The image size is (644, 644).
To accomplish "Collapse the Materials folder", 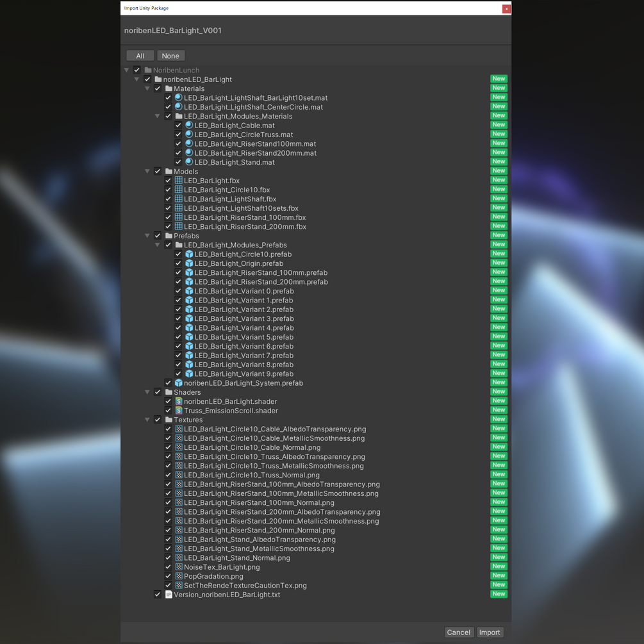I will (147, 88).
